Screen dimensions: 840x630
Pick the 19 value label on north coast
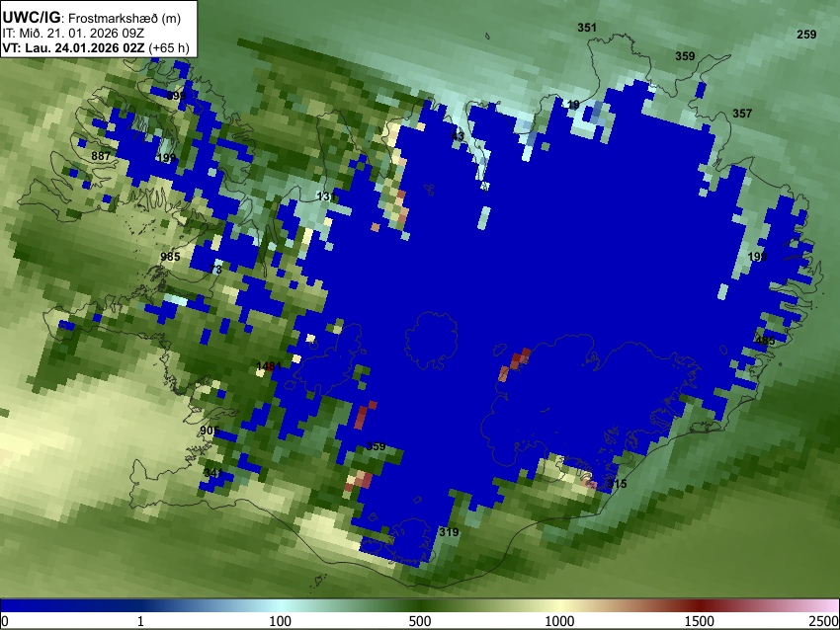(x=573, y=105)
